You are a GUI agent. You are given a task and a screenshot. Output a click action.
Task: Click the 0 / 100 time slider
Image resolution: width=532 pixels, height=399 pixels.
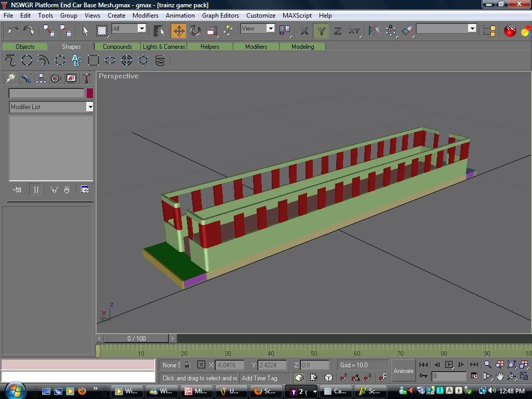tap(137, 338)
